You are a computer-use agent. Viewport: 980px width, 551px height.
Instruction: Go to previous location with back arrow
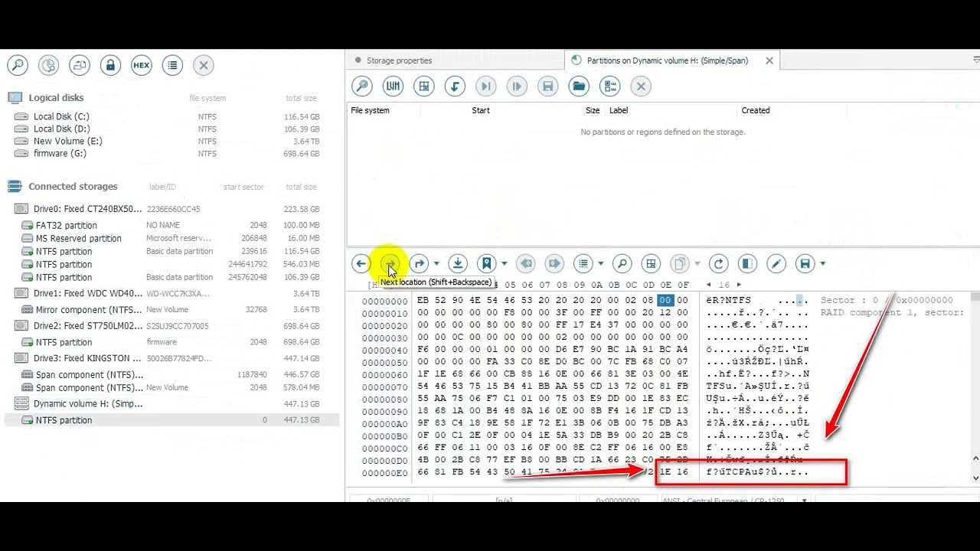pyautogui.click(x=361, y=264)
